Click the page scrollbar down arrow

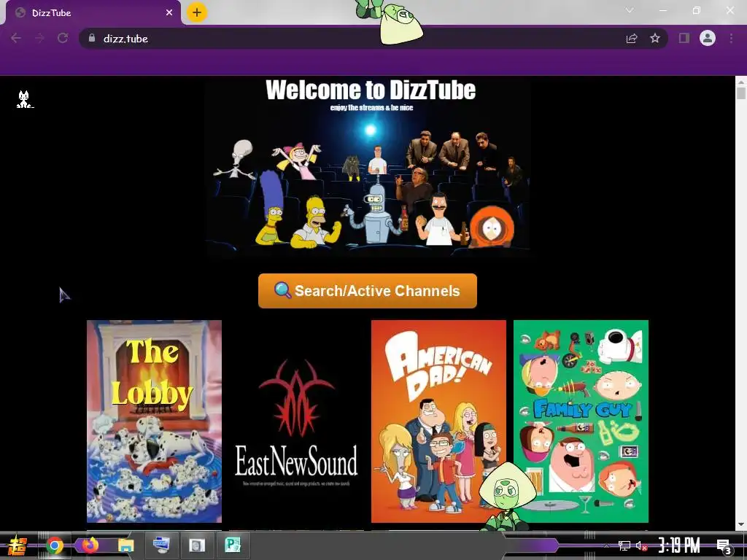tap(741, 525)
